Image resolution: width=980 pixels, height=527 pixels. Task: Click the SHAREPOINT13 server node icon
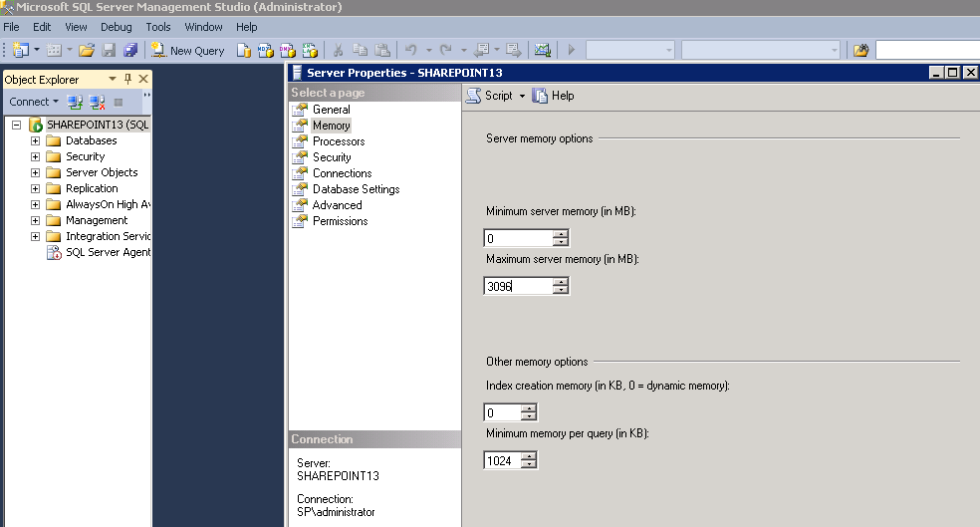[36, 125]
